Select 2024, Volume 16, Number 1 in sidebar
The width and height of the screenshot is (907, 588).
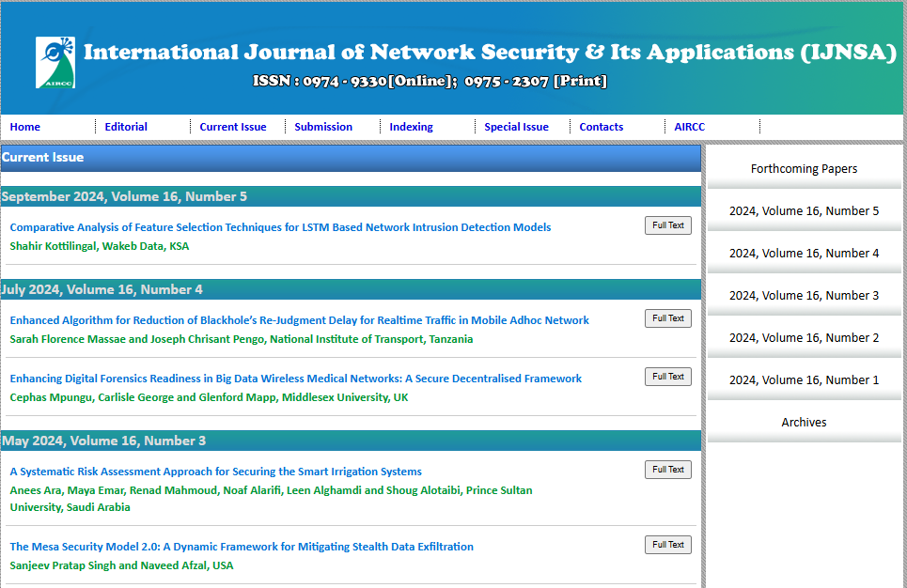tap(804, 379)
